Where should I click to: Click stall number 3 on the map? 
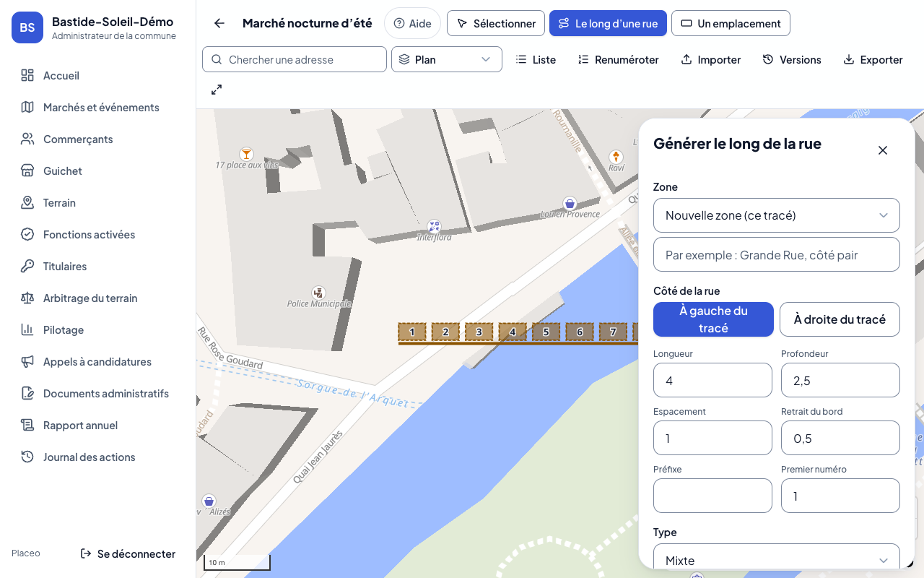pos(479,332)
